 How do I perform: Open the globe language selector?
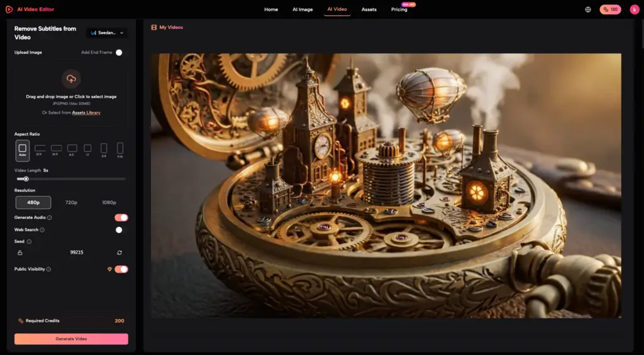tap(588, 9)
